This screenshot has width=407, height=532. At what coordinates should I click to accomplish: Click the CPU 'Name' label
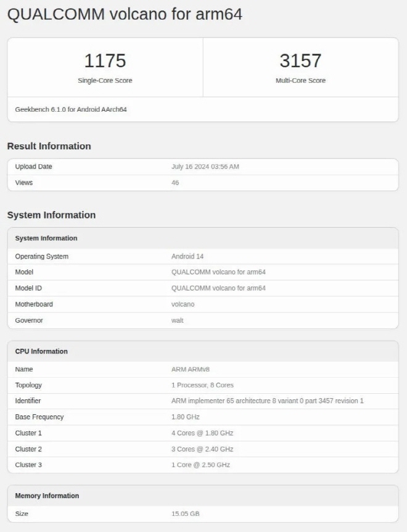(x=24, y=369)
